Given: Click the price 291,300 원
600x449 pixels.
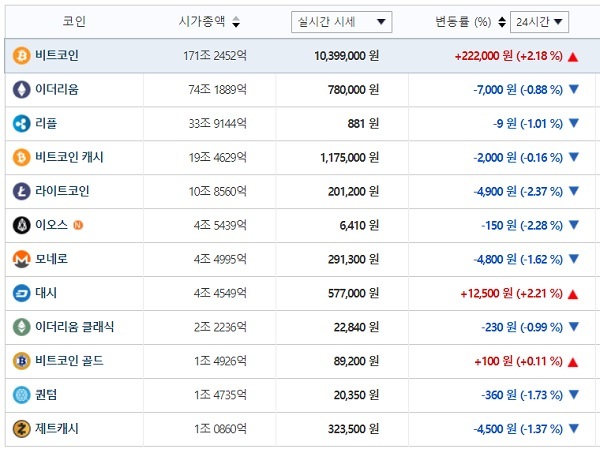Looking at the screenshot, I should [x=353, y=260].
